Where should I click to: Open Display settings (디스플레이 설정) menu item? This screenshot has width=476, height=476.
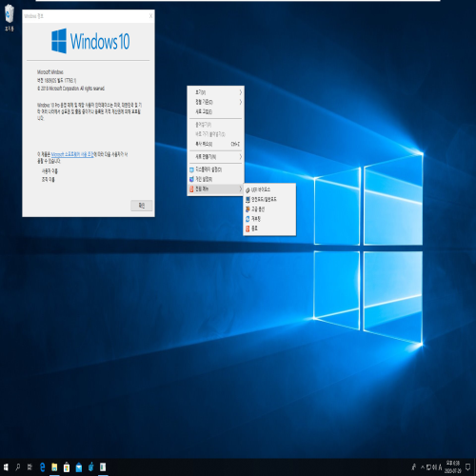coord(216,169)
